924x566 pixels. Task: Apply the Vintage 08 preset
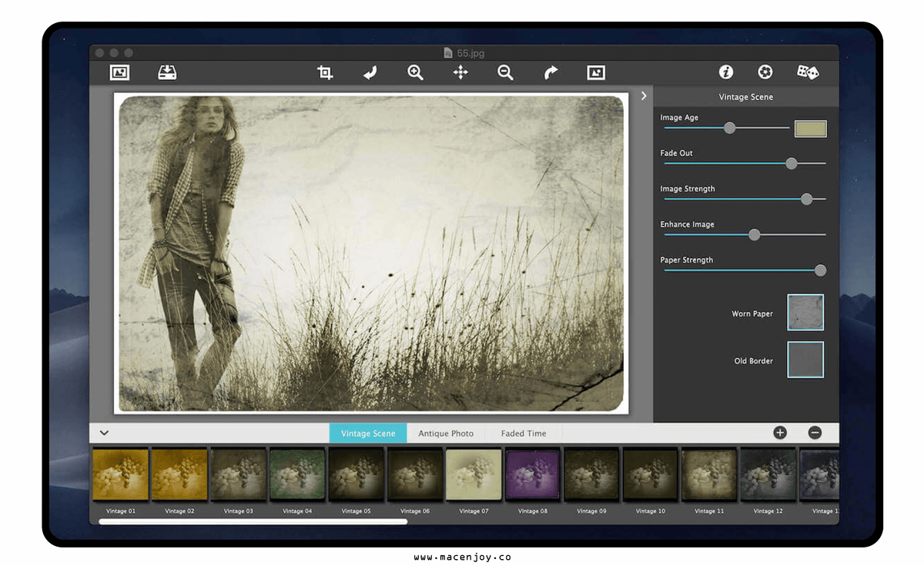(x=533, y=475)
